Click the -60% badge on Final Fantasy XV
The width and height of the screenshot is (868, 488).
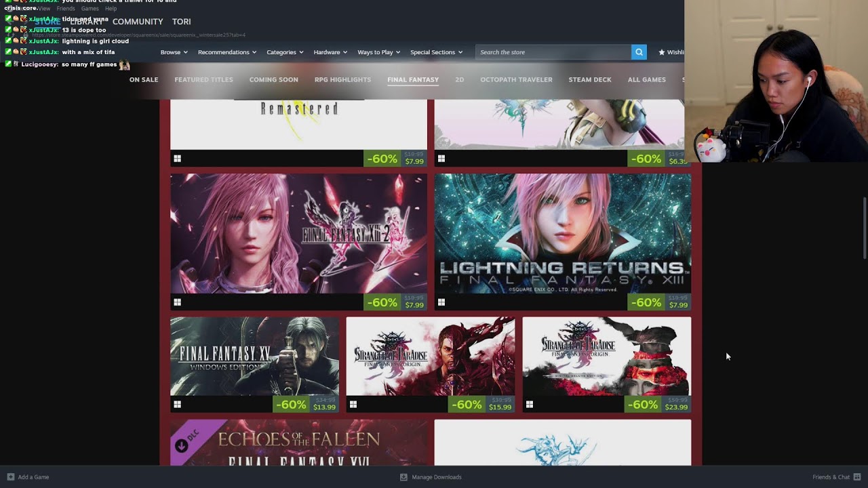[x=292, y=405]
